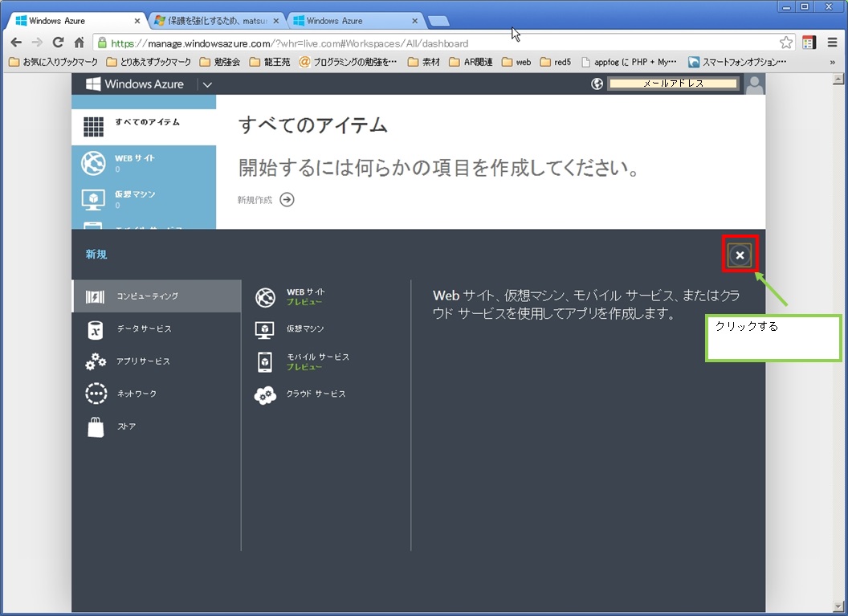Switch to the first Windows Azure tab
This screenshot has height=616, width=848.
[x=75, y=21]
